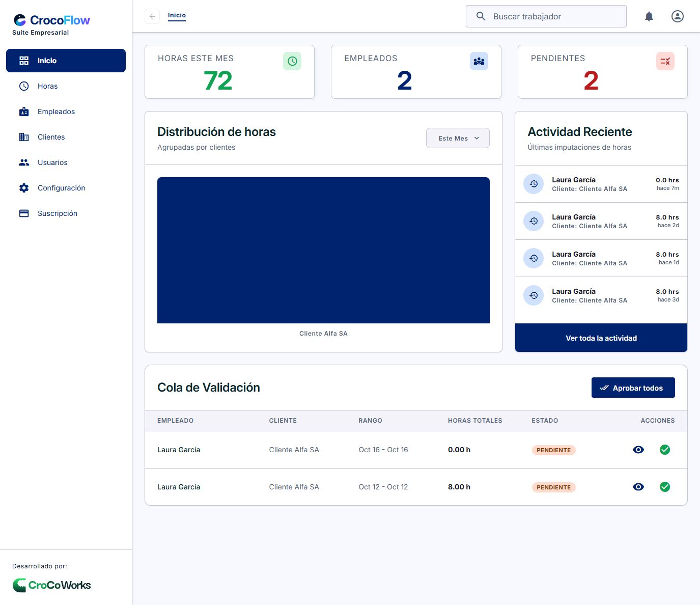Click the people icon on Empleados card
This screenshot has width=700, height=605.
pos(479,61)
